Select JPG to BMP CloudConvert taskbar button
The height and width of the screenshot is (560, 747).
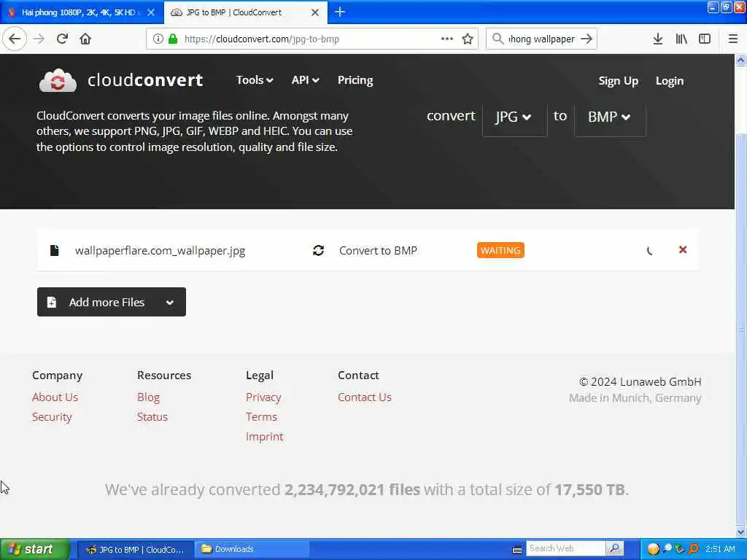(135, 549)
